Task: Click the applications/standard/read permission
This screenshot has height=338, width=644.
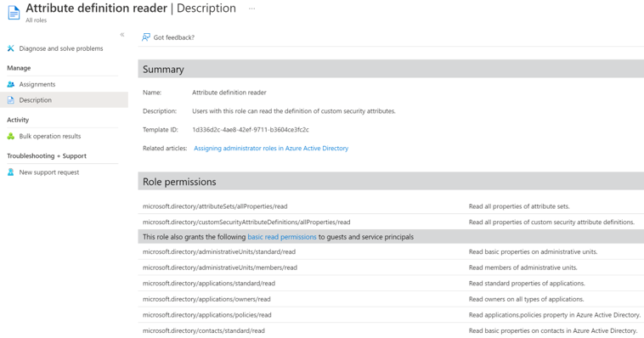Action: 209,284
